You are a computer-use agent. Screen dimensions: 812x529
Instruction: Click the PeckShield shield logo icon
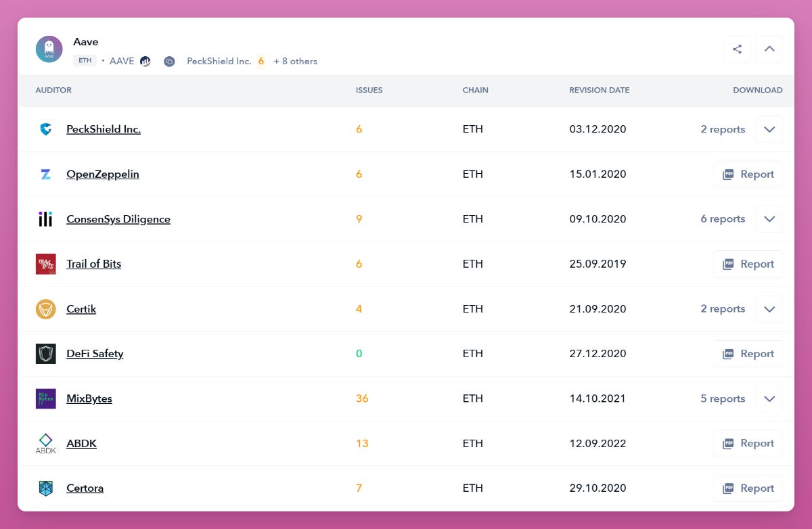[x=45, y=129]
